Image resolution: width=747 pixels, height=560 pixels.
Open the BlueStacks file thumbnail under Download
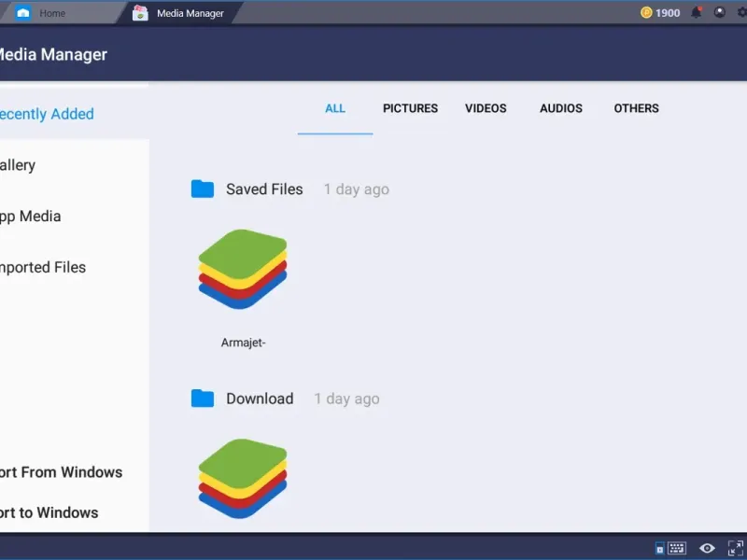(243, 479)
